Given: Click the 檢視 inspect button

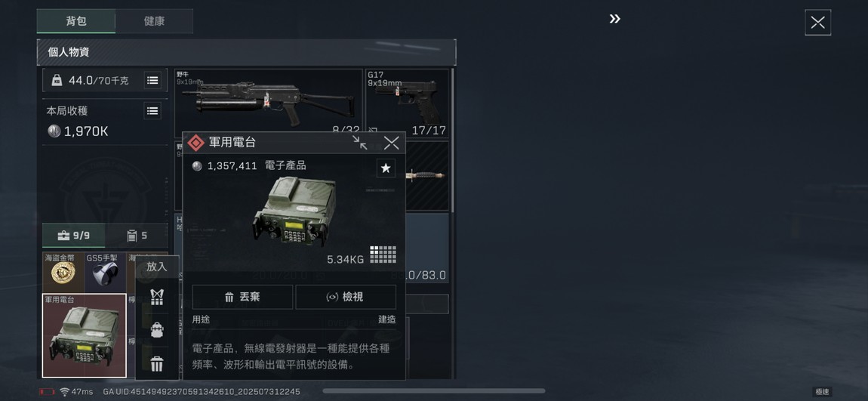Looking at the screenshot, I should click(346, 297).
